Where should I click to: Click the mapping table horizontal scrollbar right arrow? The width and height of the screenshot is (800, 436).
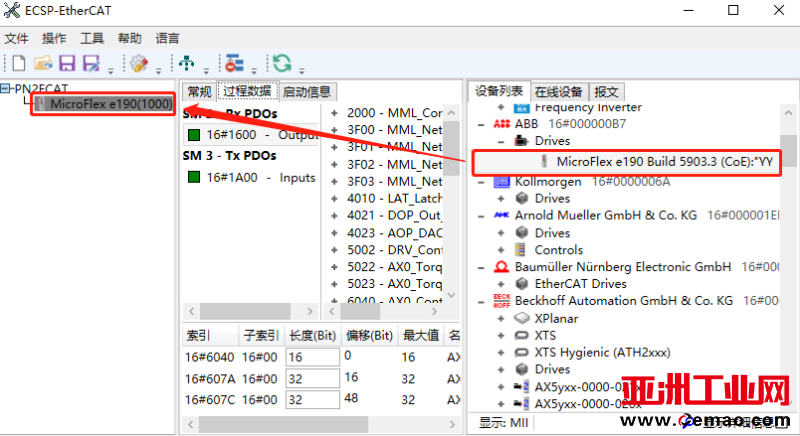tap(452, 424)
